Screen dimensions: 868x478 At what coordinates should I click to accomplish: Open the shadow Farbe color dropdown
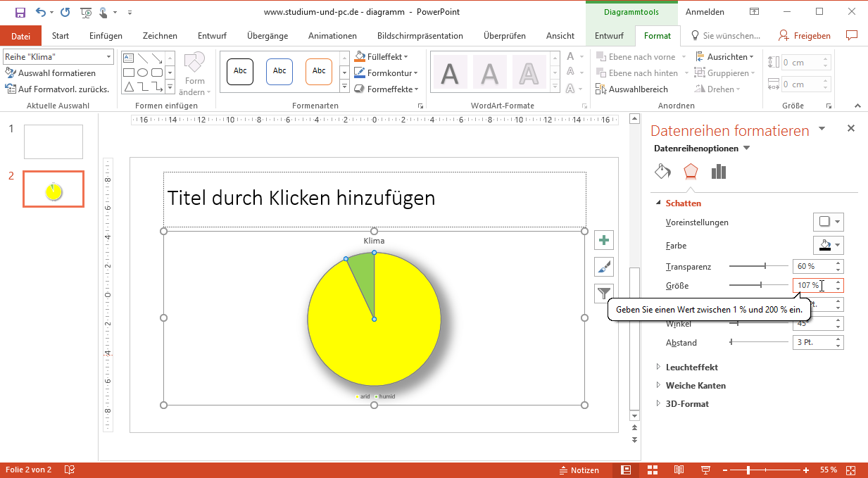828,246
